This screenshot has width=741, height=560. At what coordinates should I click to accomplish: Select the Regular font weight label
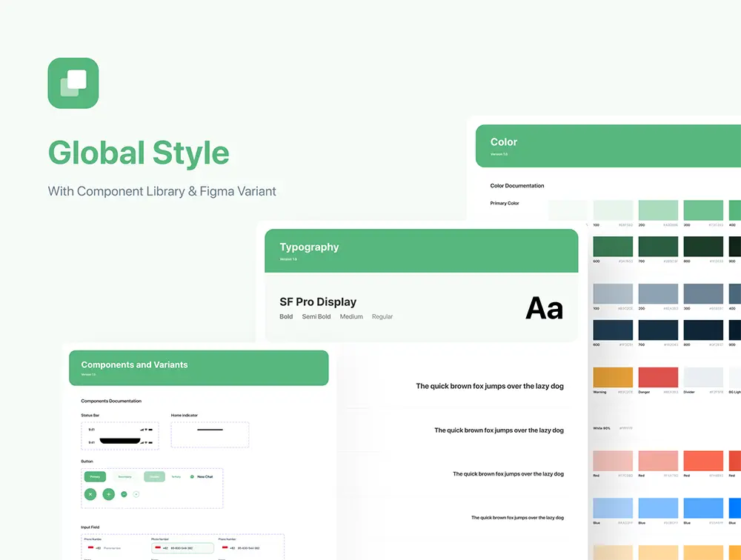pos(382,317)
